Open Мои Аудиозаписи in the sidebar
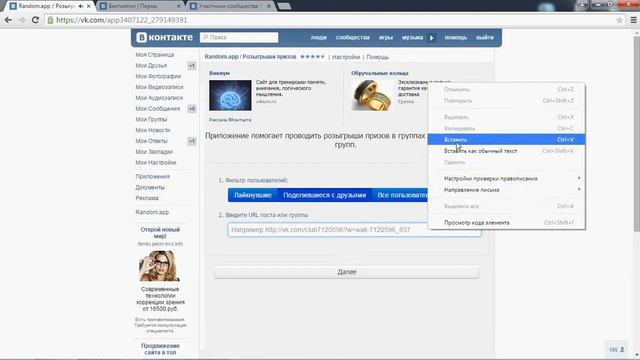 click(159, 98)
